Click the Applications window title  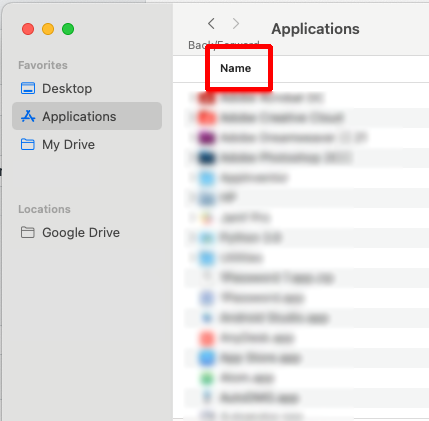point(315,29)
